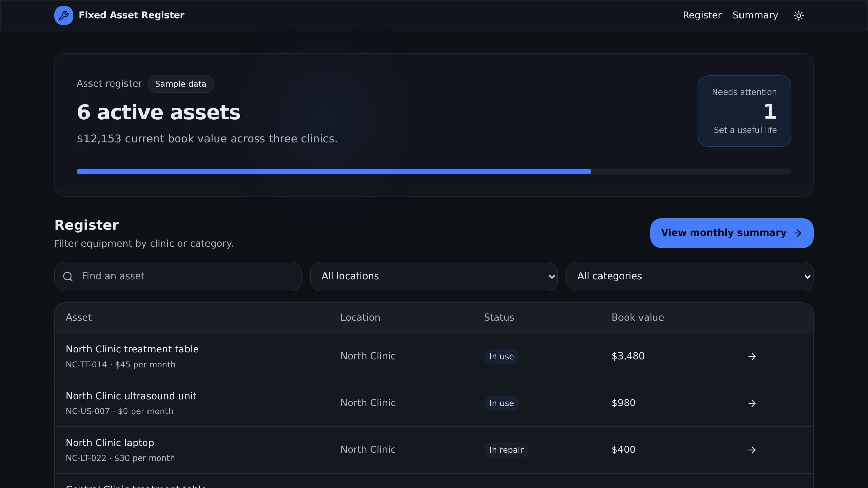Click In use badge on ultrasound unit row

click(x=501, y=403)
